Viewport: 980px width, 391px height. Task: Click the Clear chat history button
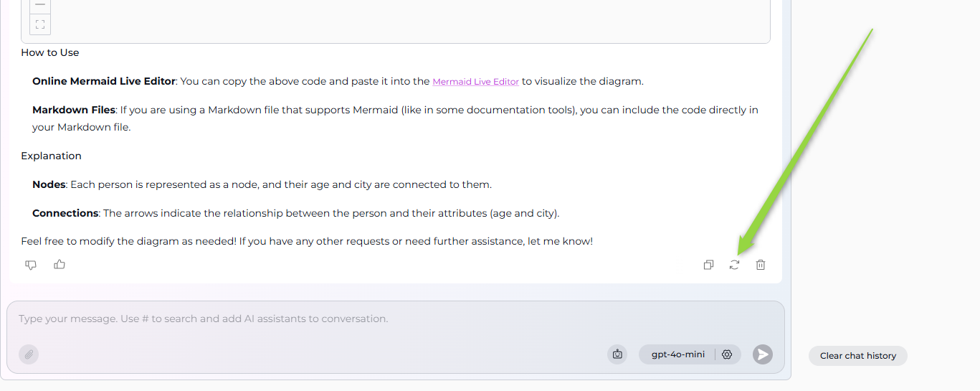pyautogui.click(x=858, y=356)
